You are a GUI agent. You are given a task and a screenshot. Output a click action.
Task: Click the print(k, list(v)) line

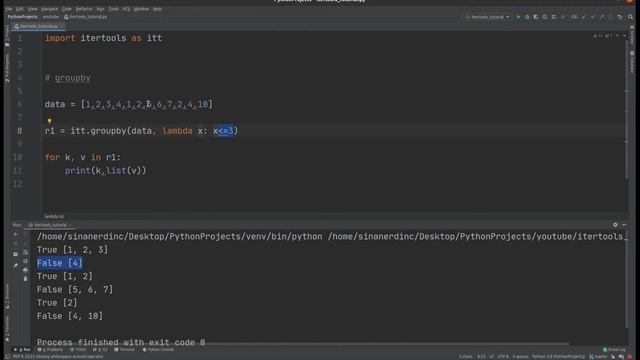point(105,171)
